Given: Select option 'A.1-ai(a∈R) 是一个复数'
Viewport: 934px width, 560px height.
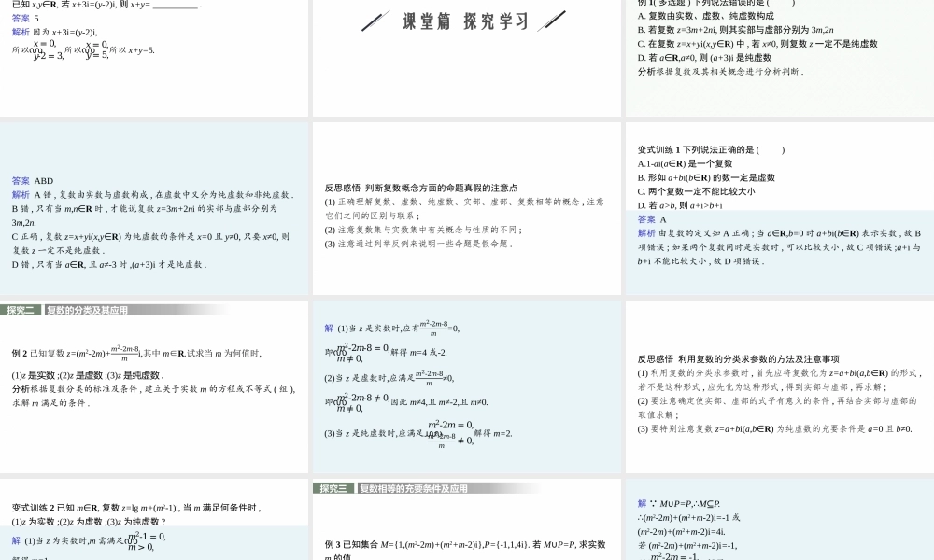Looking at the screenshot, I should [x=685, y=163].
